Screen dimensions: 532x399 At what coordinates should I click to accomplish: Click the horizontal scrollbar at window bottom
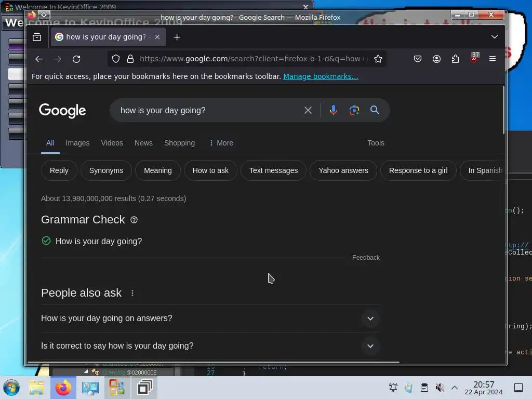click(214, 362)
